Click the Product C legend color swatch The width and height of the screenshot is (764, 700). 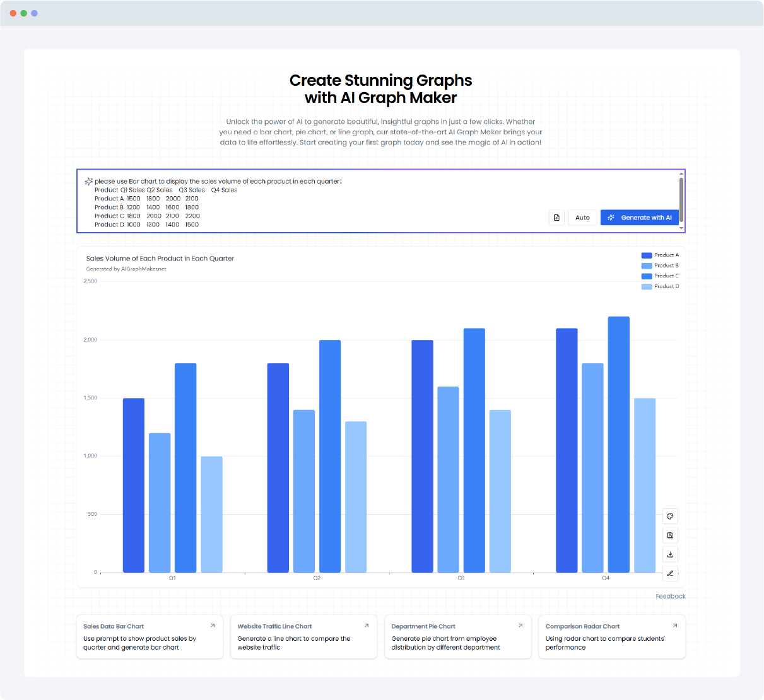[x=646, y=276]
